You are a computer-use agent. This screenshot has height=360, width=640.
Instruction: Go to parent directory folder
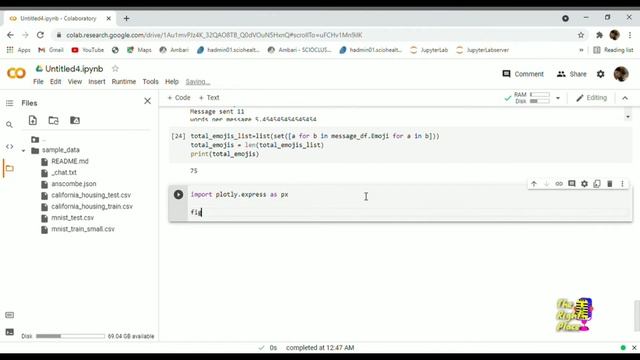pos(36,140)
